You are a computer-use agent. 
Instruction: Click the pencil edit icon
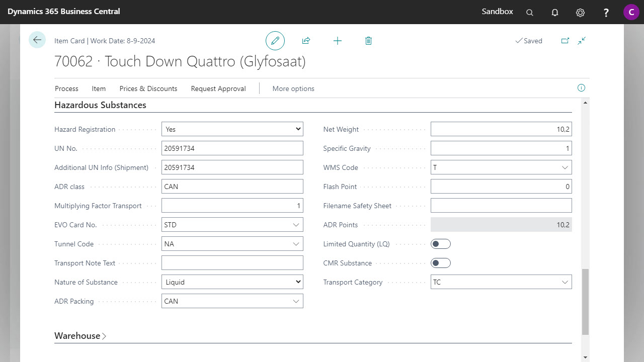click(x=275, y=41)
